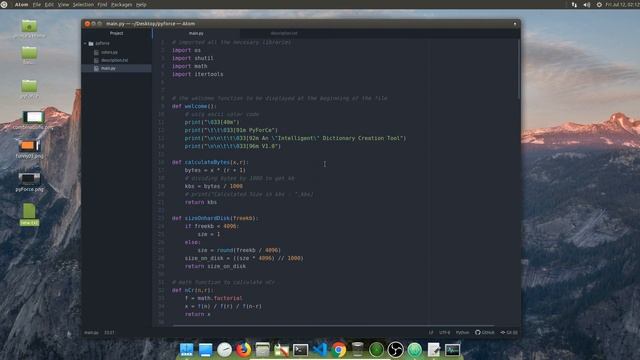Open the trash can in dock
This screenshot has width=640, height=360.
[x=358, y=350]
